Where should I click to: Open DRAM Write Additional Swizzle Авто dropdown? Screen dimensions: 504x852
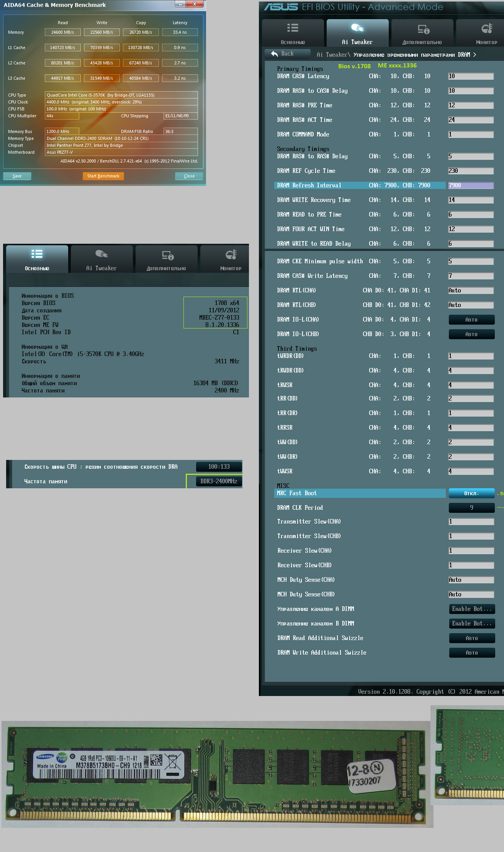(x=472, y=653)
